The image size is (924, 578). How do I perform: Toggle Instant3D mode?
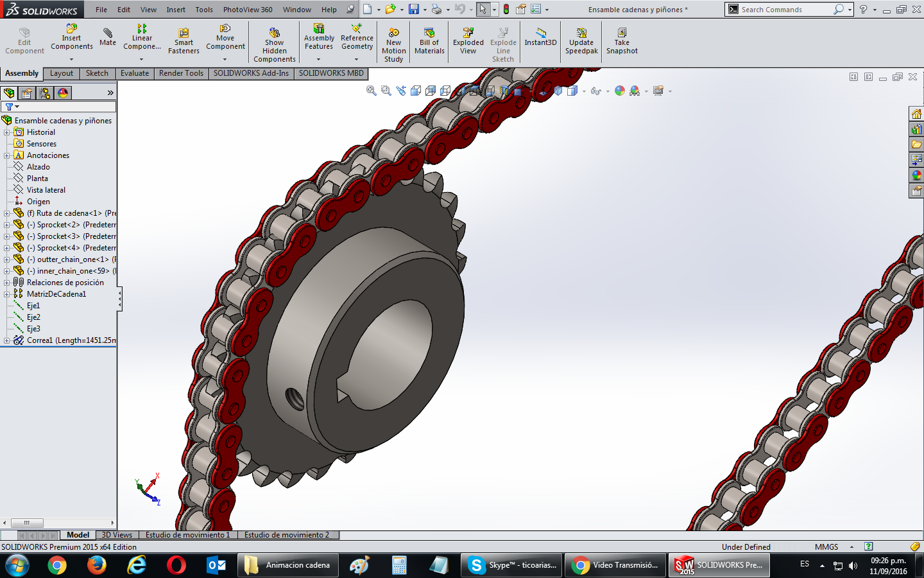point(540,37)
